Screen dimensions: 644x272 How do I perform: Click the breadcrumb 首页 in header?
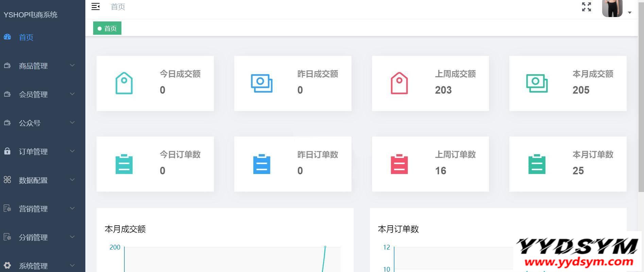[x=118, y=7]
